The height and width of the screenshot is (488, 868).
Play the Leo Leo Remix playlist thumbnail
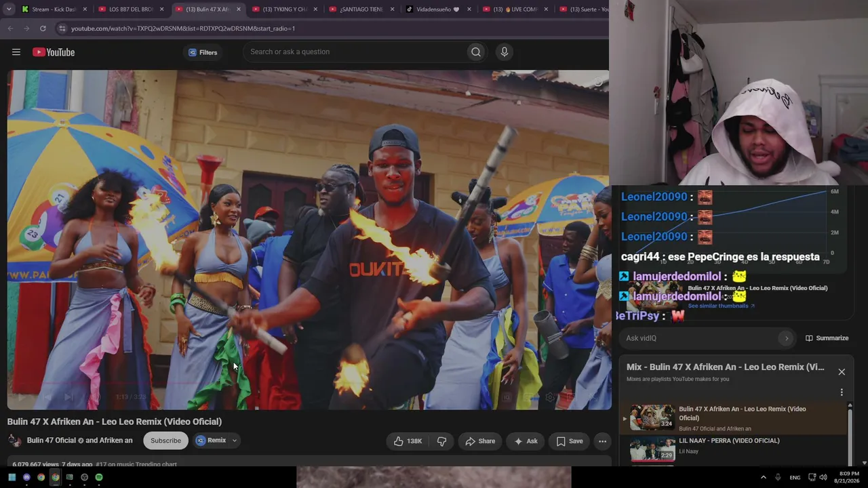652,418
